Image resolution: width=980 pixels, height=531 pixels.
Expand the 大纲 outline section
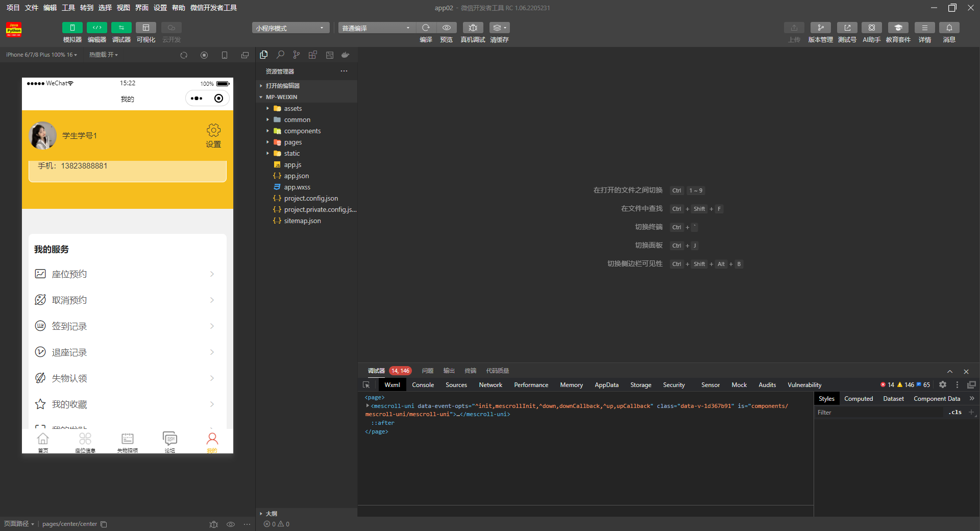tap(306, 514)
